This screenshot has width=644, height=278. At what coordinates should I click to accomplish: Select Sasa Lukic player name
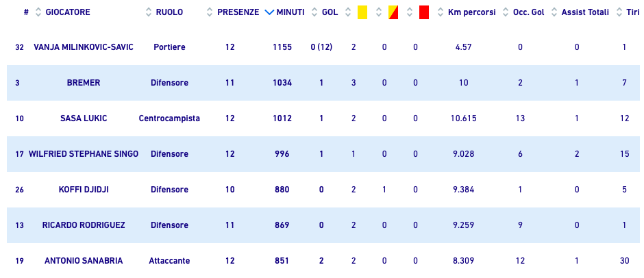84,118
